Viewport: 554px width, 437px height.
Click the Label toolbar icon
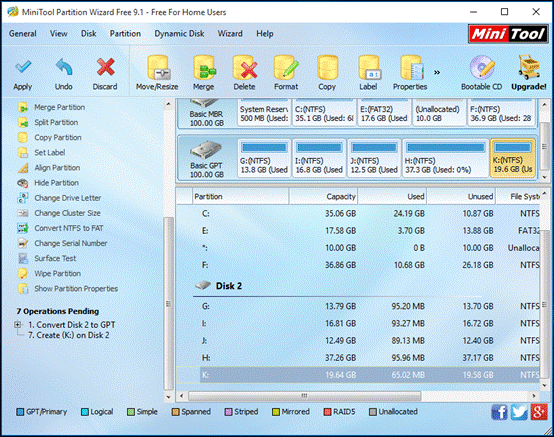(x=369, y=68)
